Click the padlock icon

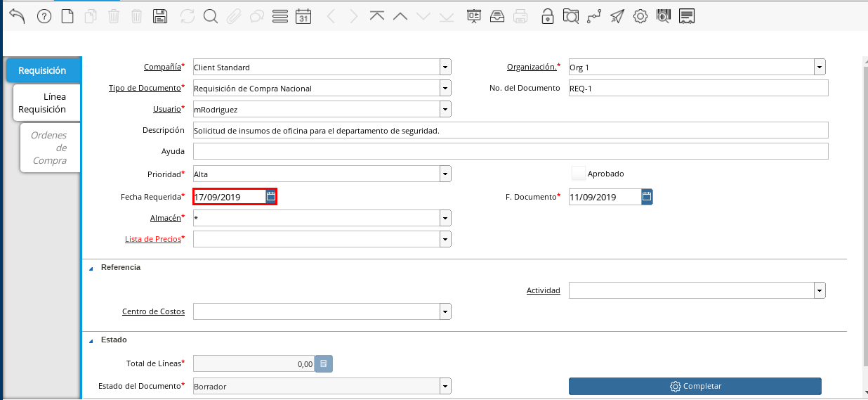tap(547, 16)
